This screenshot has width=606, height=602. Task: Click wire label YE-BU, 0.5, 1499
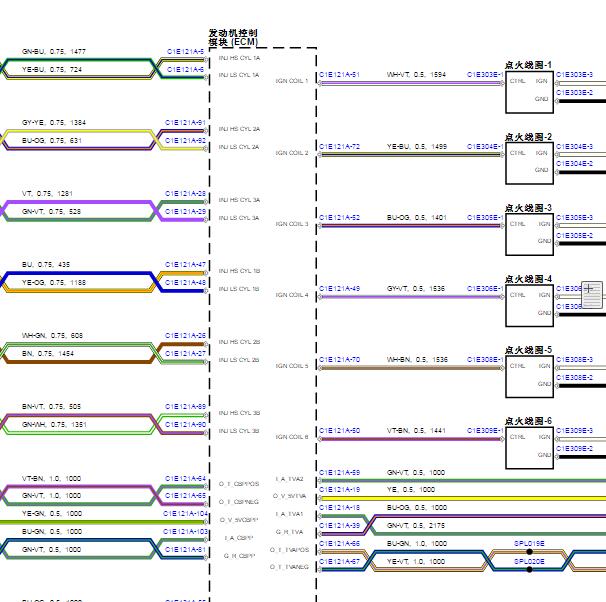417,146
